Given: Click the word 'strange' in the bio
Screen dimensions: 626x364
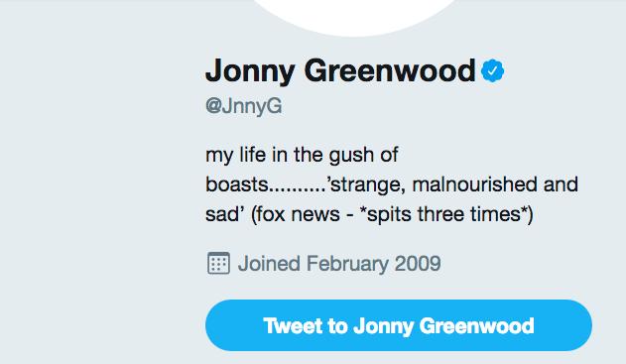Looking at the screenshot, I should tap(367, 185).
